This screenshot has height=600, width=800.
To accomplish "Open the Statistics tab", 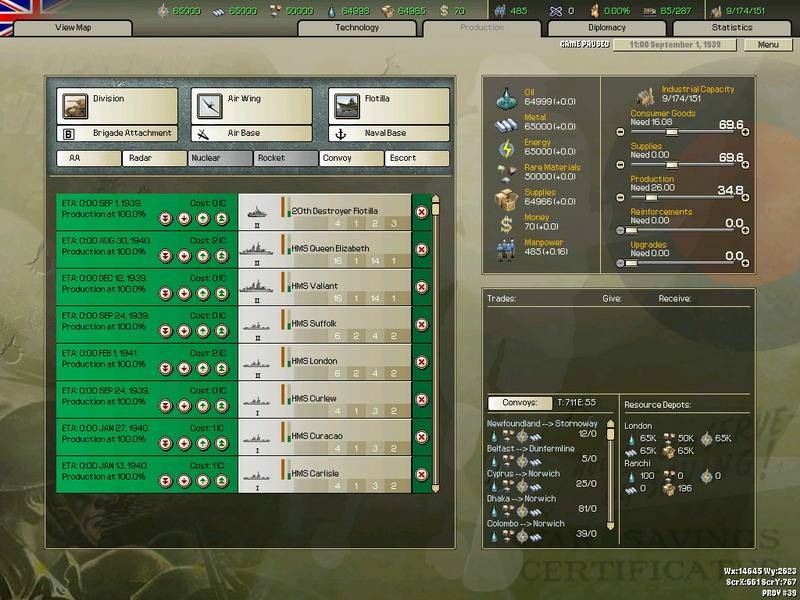I will [x=732, y=28].
